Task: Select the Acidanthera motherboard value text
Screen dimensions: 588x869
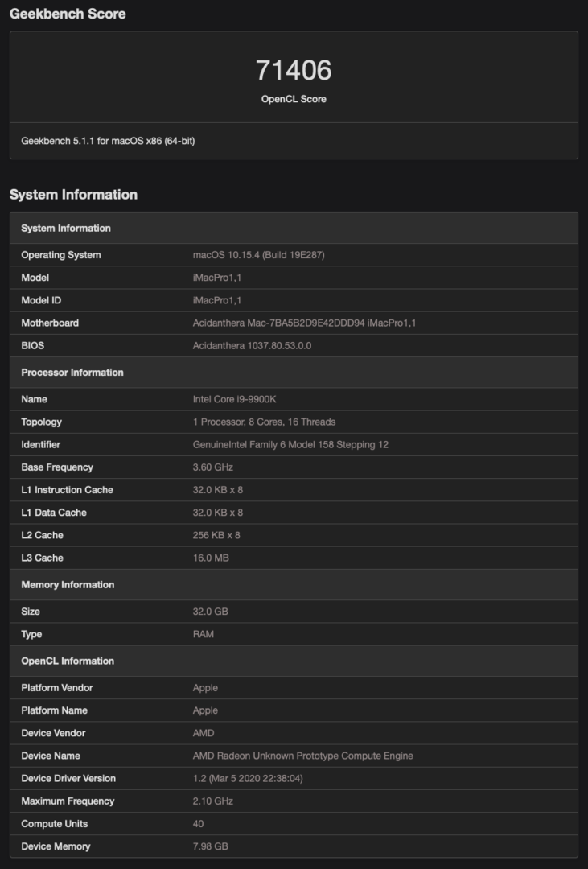Action: pyautogui.click(x=304, y=323)
